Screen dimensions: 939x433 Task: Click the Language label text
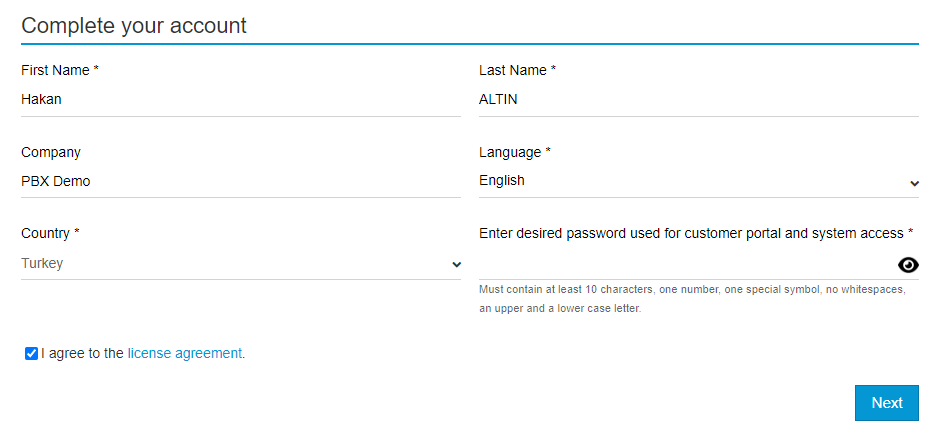515,152
